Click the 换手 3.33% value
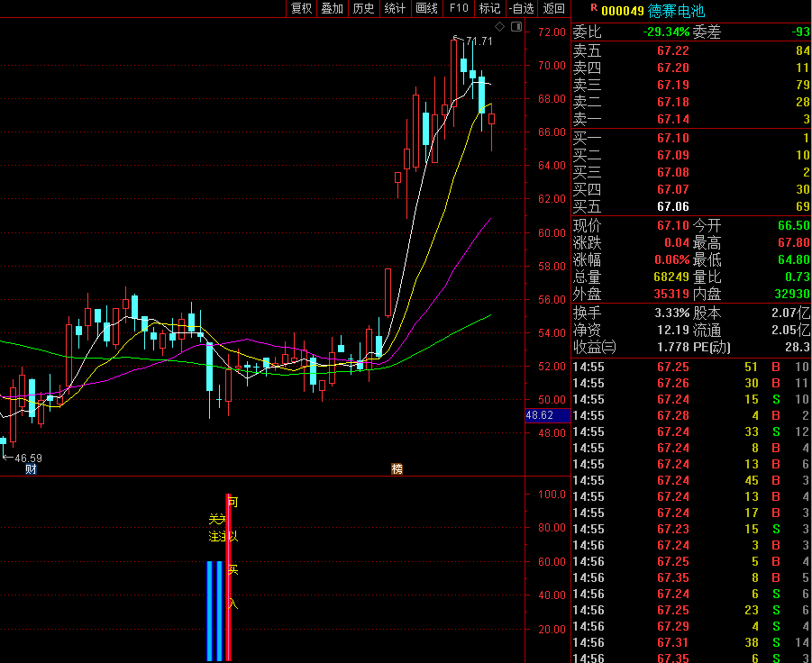This screenshot has width=812, height=663. tap(671, 313)
